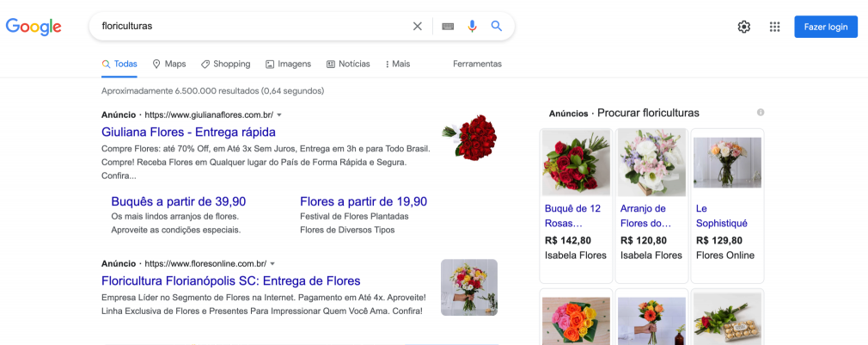Viewport: 868px width, 345px height.
Task: Click Arranjo de Flores do product title
Action: tap(645, 216)
